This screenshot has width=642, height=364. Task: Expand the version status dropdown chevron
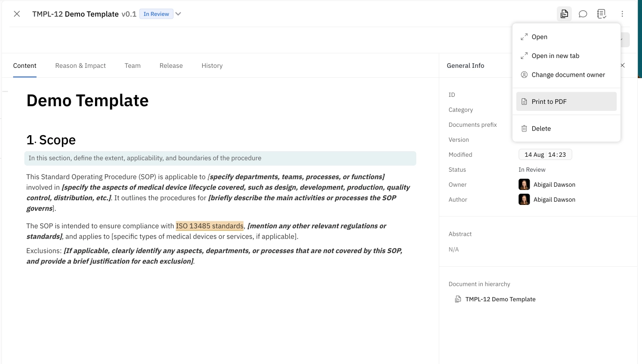pos(178,14)
